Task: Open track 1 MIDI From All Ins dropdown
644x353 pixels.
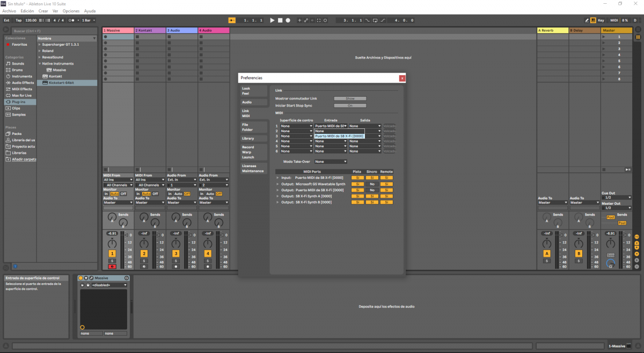Action: 118,180
